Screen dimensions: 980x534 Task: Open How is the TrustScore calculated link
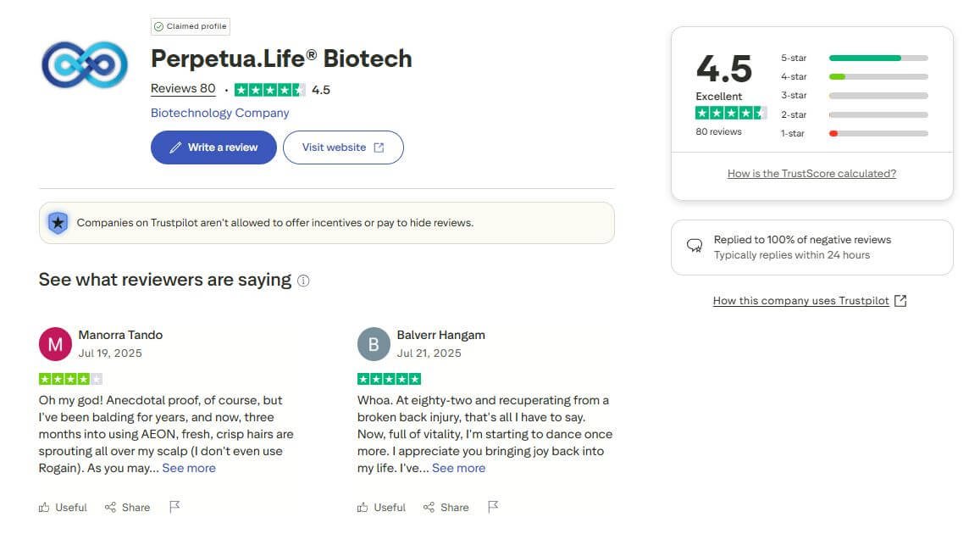point(811,174)
